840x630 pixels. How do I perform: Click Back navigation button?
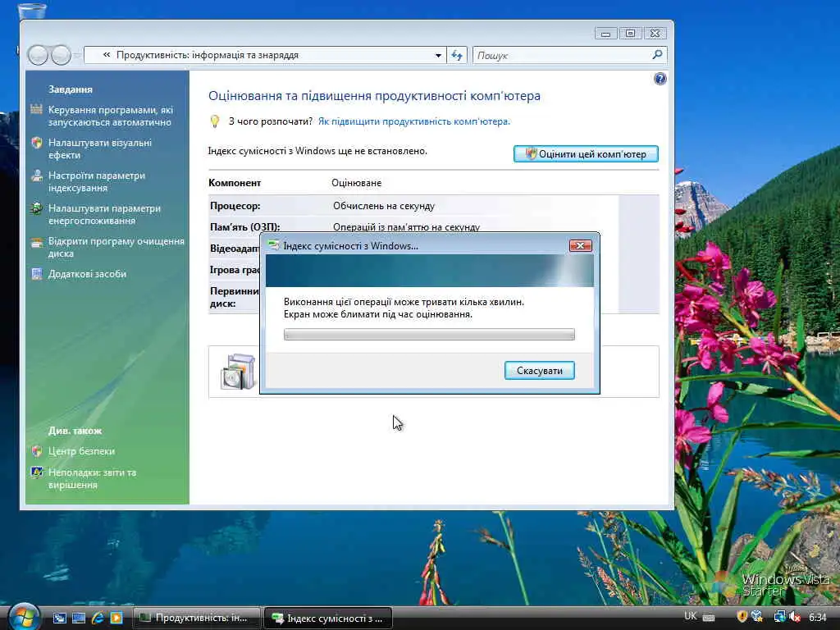[38, 55]
